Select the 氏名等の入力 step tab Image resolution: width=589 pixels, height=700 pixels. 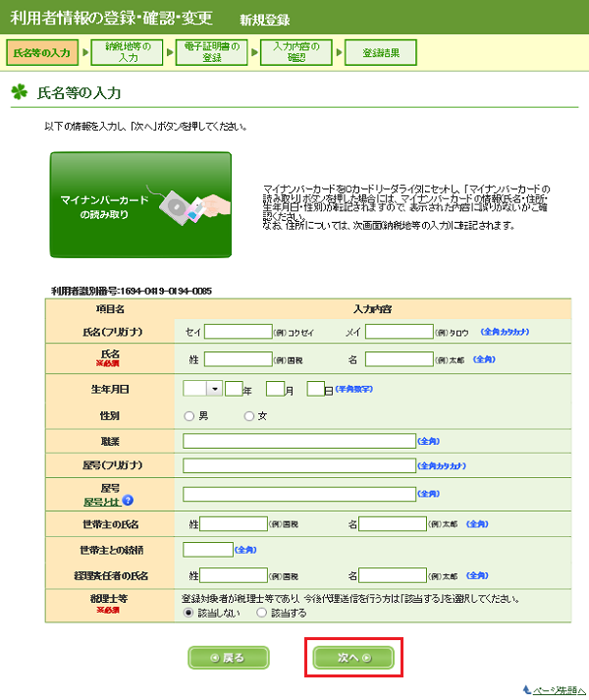coord(42,53)
